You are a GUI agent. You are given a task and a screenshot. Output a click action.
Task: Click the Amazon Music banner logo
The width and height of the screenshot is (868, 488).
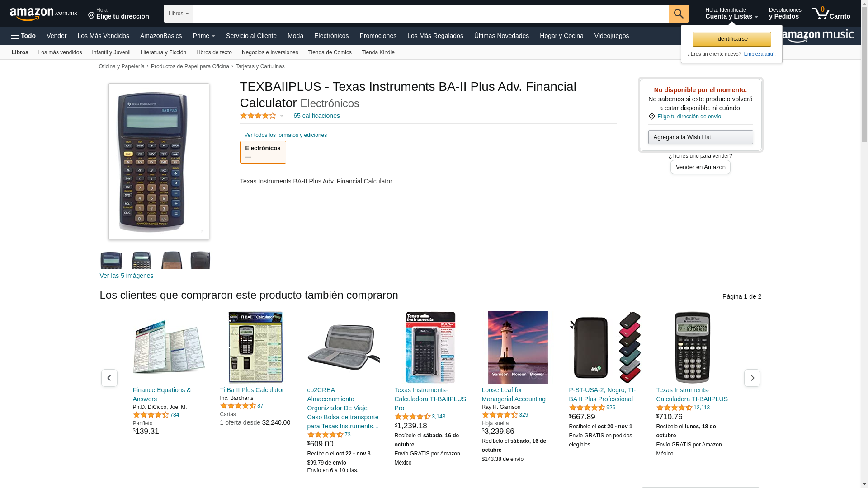[818, 36]
